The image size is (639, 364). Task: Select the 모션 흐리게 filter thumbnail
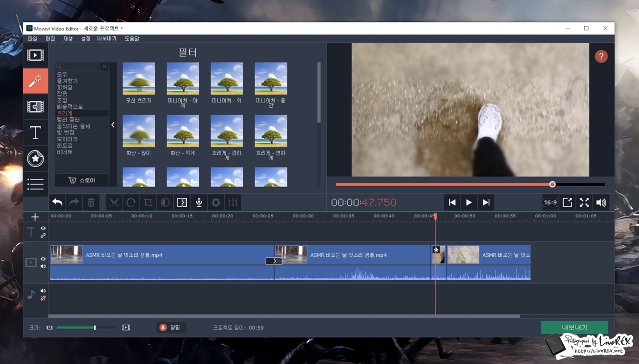click(x=139, y=78)
